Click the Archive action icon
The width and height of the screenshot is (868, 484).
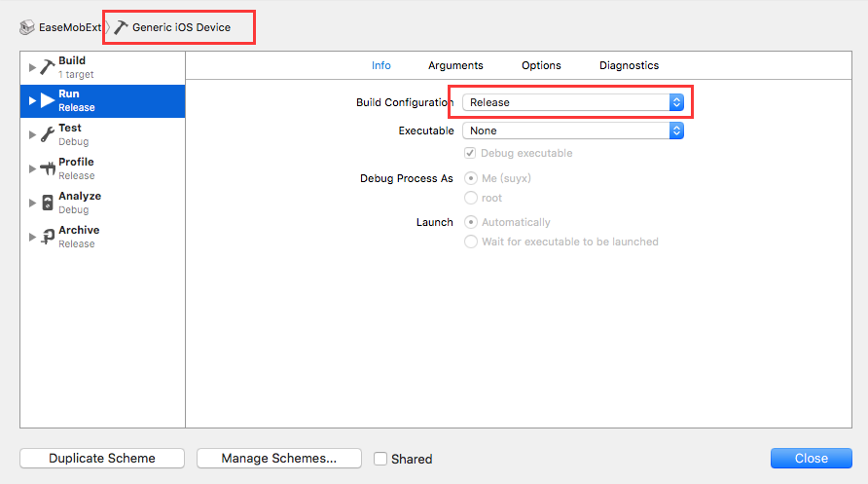click(48, 237)
